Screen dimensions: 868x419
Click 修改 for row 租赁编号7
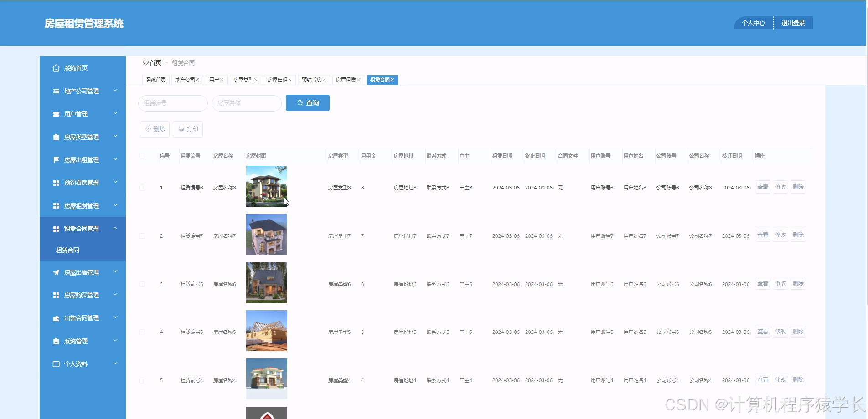tap(780, 235)
